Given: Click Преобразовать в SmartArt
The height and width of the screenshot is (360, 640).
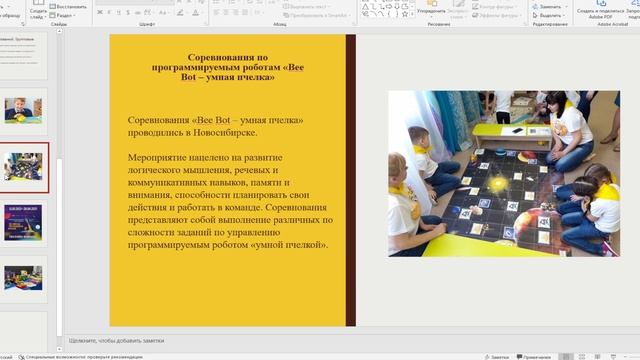Looking at the screenshot, I should tap(317, 15).
